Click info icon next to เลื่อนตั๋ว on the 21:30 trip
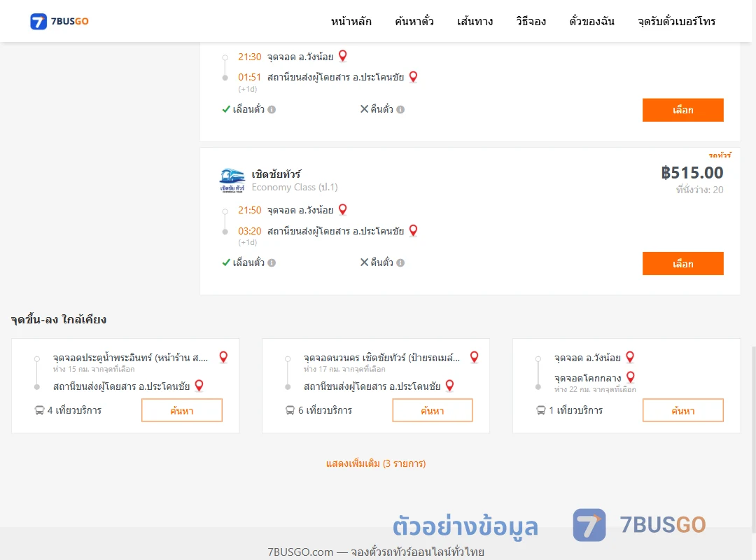Image resolution: width=756 pixels, height=560 pixels. pyautogui.click(x=272, y=109)
